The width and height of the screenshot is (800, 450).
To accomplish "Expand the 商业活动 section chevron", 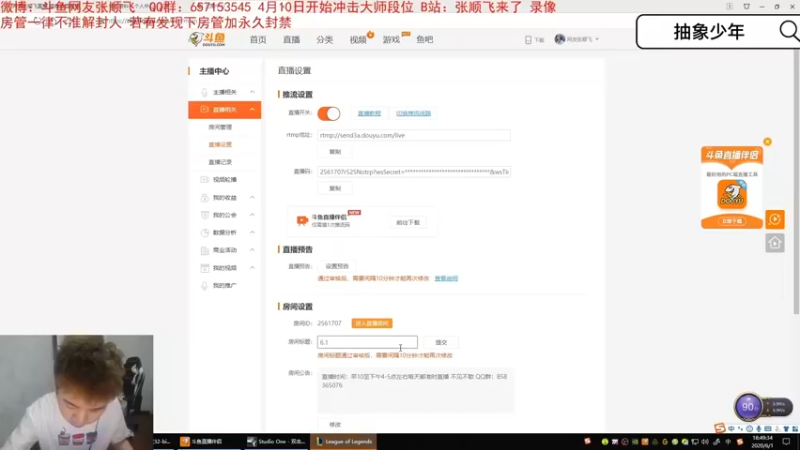I will (x=252, y=250).
